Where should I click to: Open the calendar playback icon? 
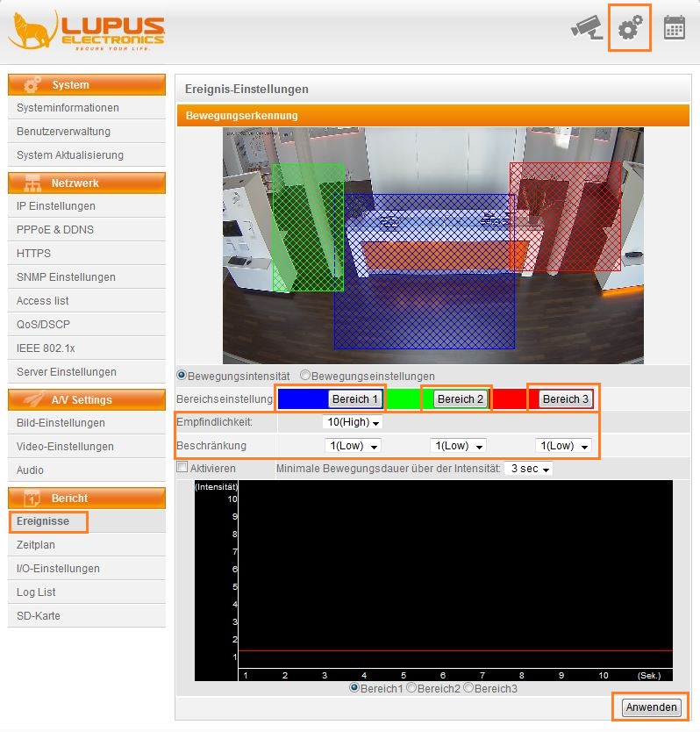(x=674, y=28)
